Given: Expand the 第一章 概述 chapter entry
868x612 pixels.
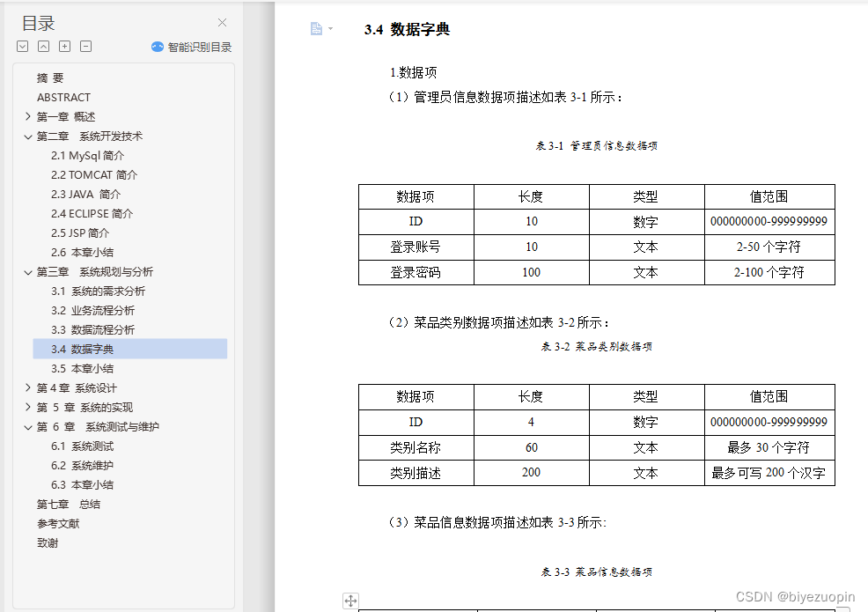Looking at the screenshot, I should pos(27,116).
